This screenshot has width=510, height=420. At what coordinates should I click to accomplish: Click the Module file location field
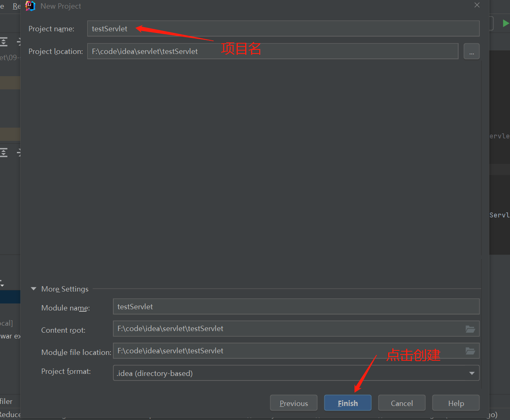coord(296,351)
